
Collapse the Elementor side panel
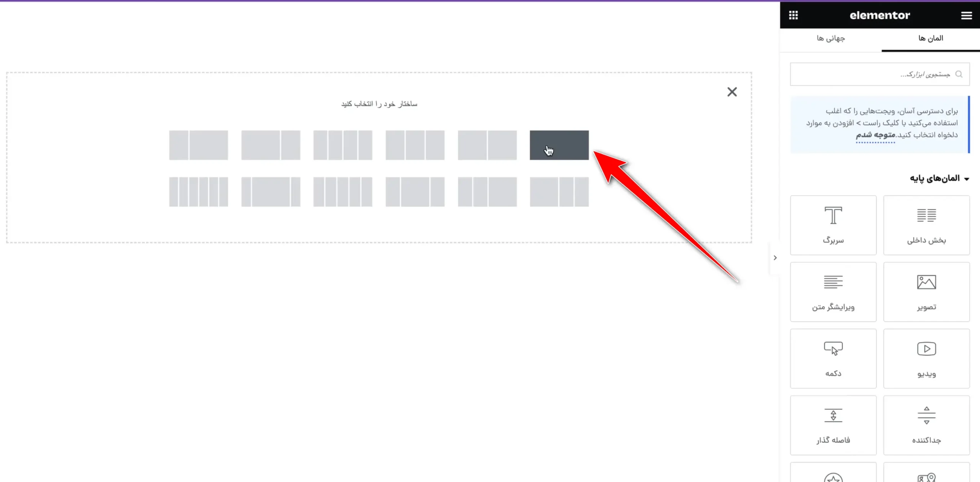(775, 258)
